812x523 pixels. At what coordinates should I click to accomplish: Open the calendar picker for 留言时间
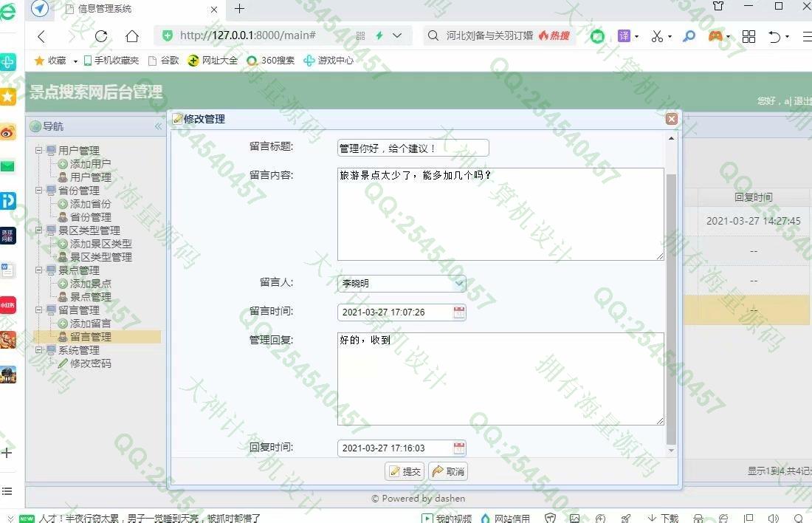point(459,312)
